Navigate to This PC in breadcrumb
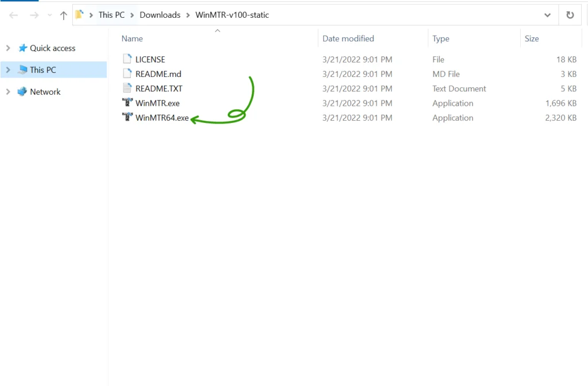 click(111, 15)
